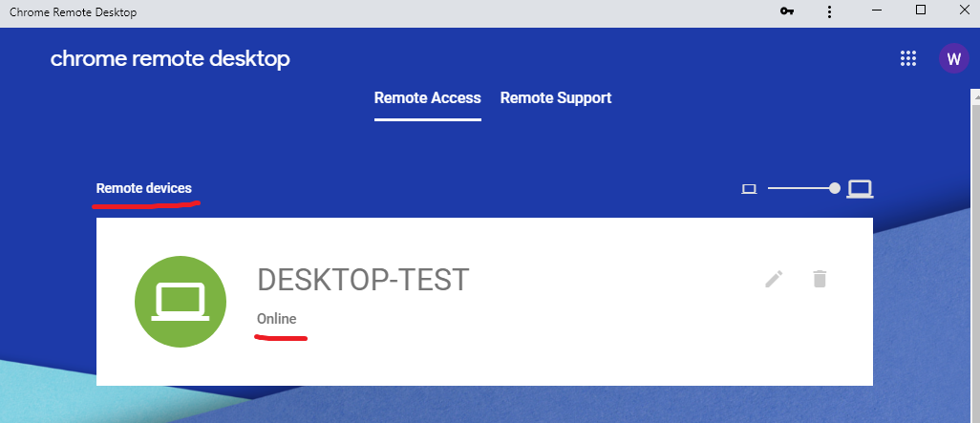Switch to the Remote Support tab
This screenshot has width=980, height=423.
(x=556, y=98)
